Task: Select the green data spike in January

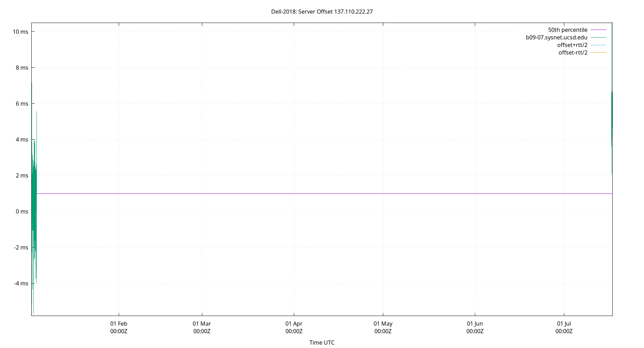Action: coord(34,191)
